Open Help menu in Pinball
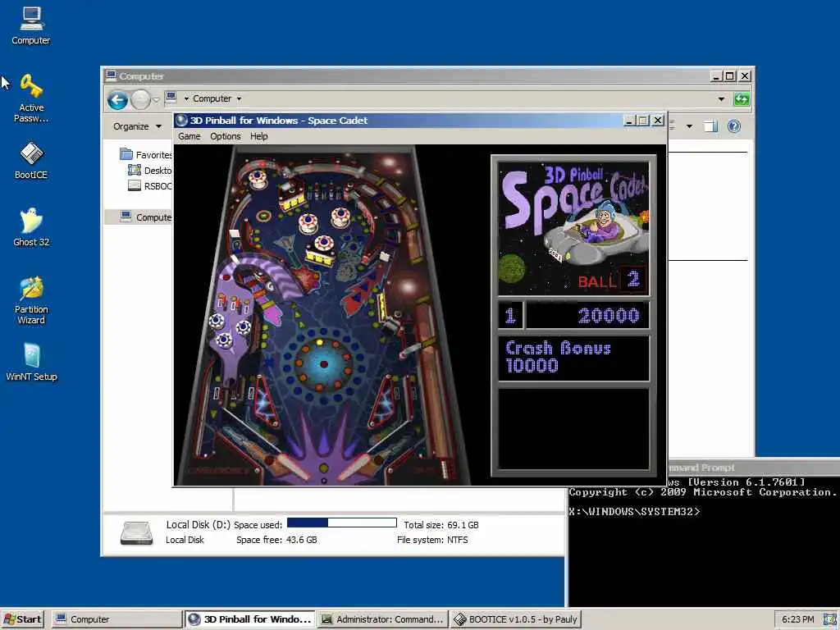840x630 pixels. coord(258,137)
